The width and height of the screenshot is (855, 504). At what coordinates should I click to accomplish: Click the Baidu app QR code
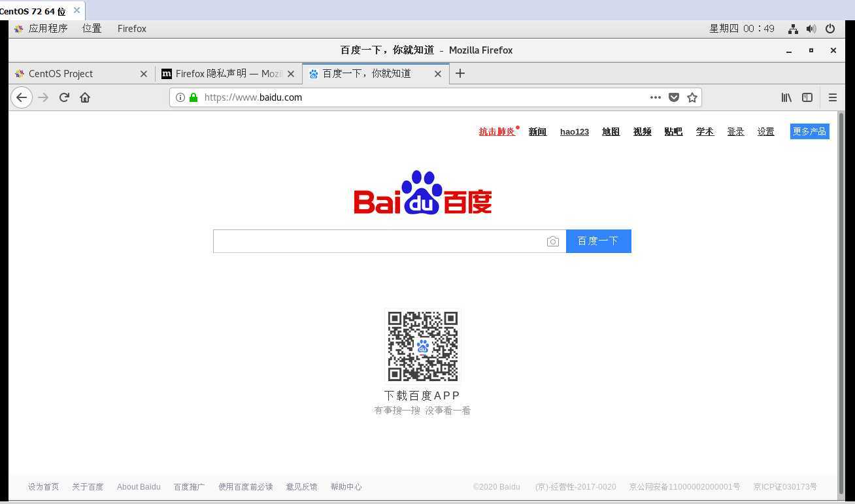click(423, 346)
